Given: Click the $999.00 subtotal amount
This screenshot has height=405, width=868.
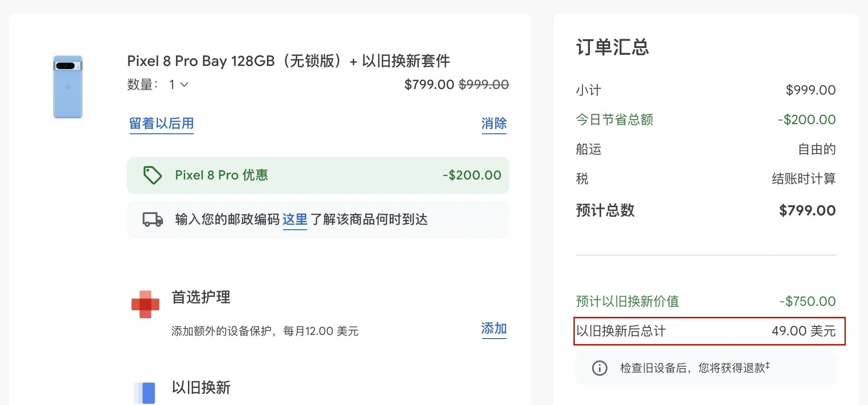Looking at the screenshot, I should coord(811,90).
